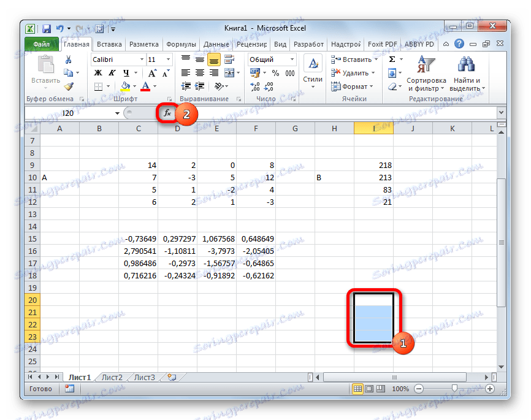This screenshot has width=531, height=420.
Task: Switch to the Формулы tab
Action: tap(181, 44)
